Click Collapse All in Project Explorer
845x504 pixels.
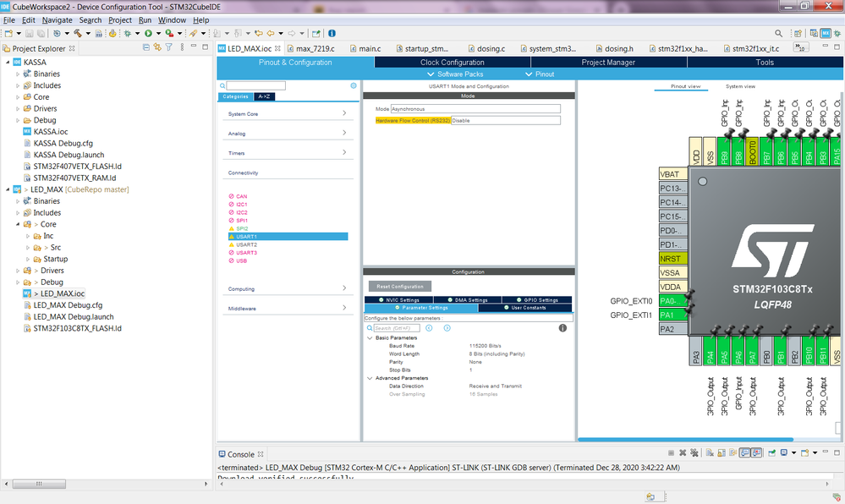[x=146, y=47]
